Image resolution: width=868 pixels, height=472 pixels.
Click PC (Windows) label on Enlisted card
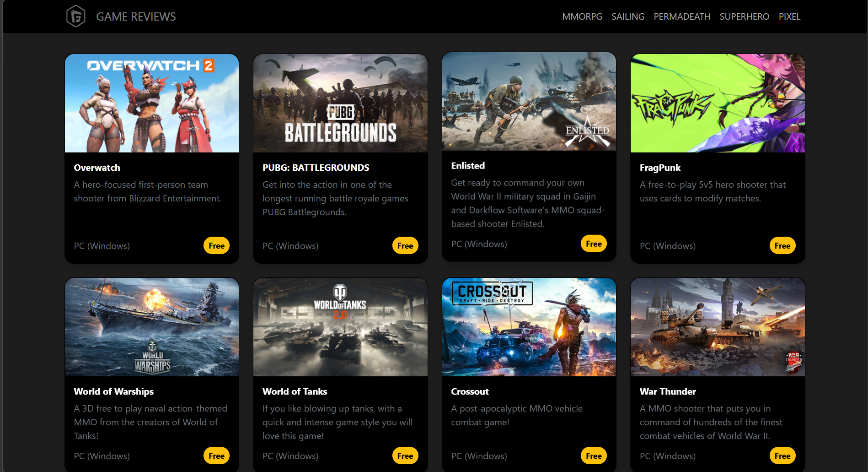coord(479,244)
